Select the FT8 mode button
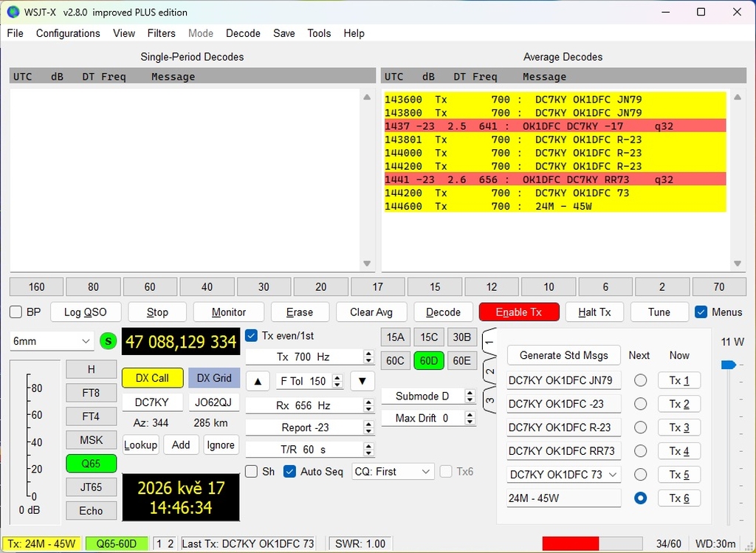 pos(91,393)
